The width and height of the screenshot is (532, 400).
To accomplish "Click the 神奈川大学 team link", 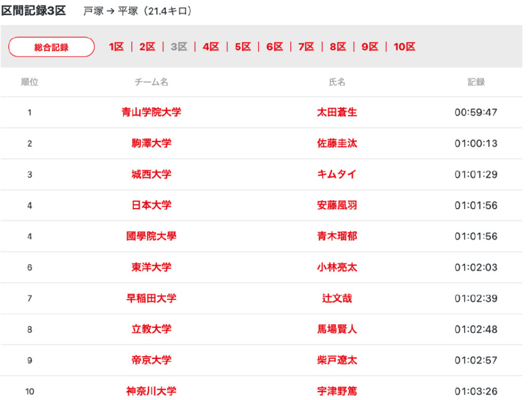I will point(151,392).
